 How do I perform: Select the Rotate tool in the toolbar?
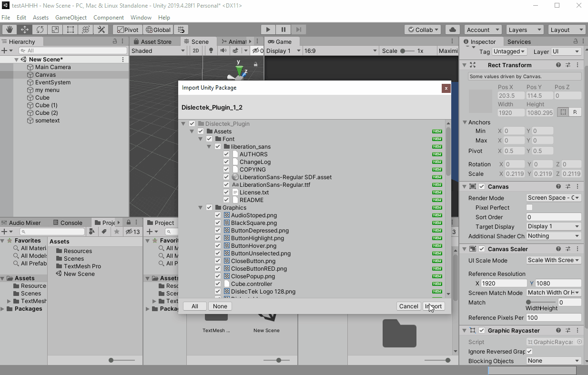pyautogui.click(x=40, y=30)
